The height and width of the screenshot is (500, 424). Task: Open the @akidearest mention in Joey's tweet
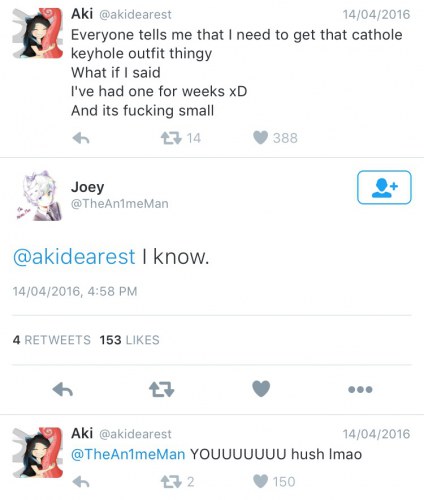pyautogui.click(x=74, y=257)
